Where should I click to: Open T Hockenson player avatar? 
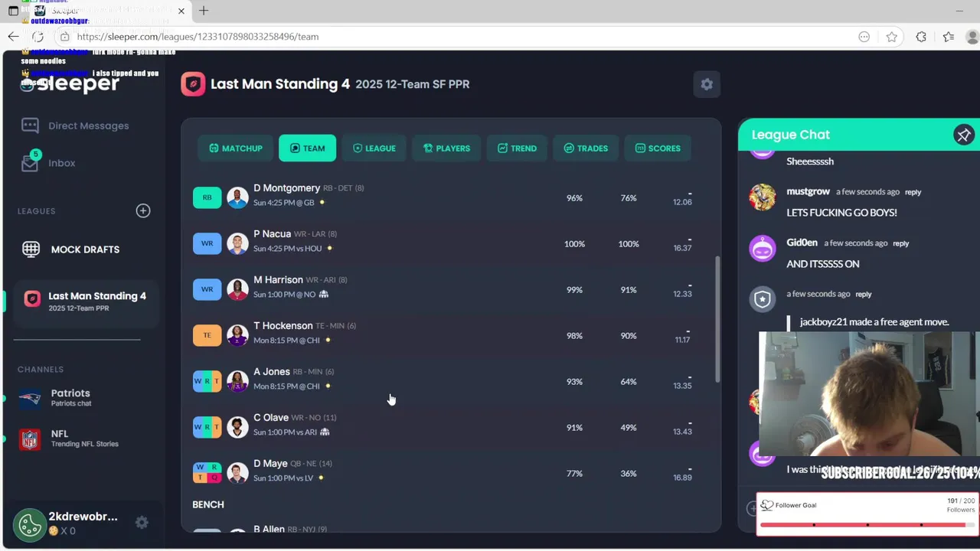pyautogui.click(x=237, y=335)
